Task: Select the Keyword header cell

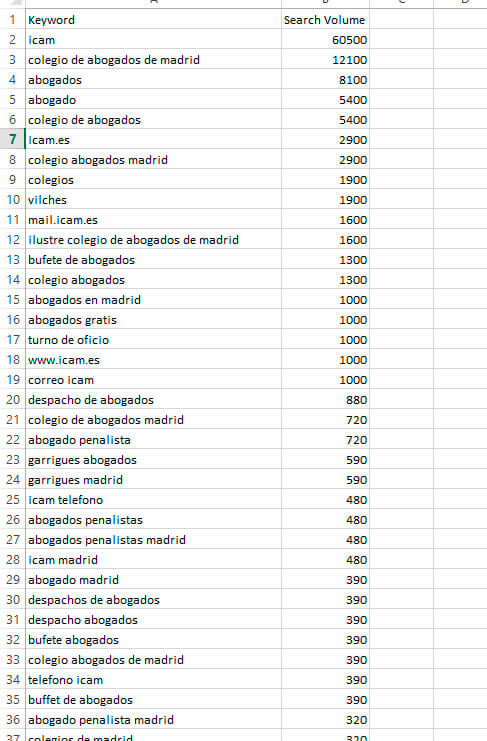Action: point(153,20)
